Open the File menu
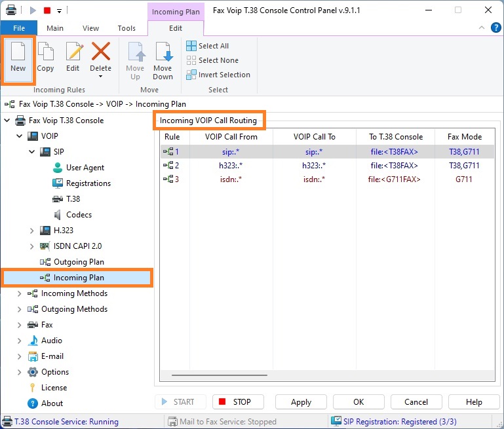This screenshot has height=429, width=504. (x=19, y=28)
